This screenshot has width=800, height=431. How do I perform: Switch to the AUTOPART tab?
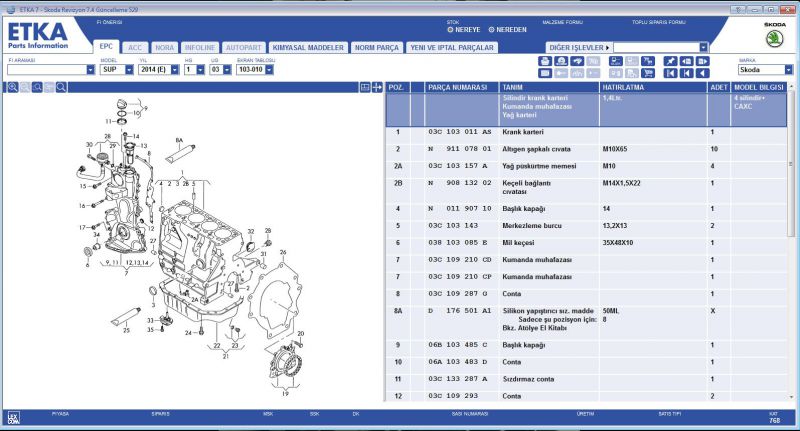tap(243, 47)
